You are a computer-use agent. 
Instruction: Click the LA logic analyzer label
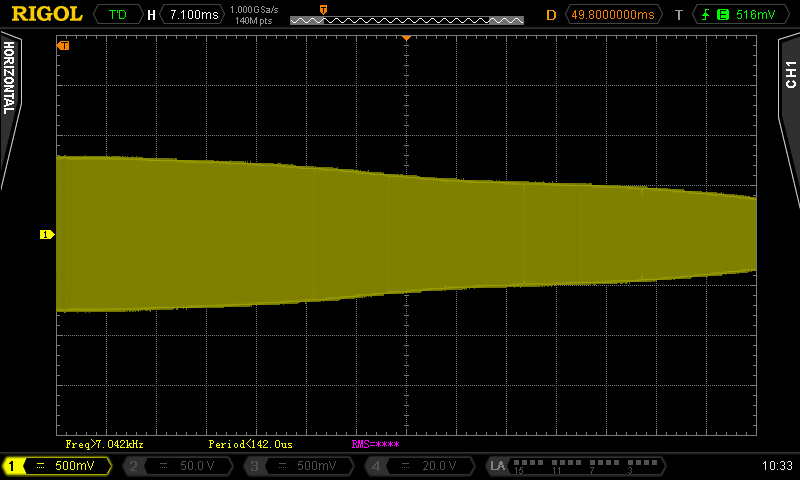(497, 466)
